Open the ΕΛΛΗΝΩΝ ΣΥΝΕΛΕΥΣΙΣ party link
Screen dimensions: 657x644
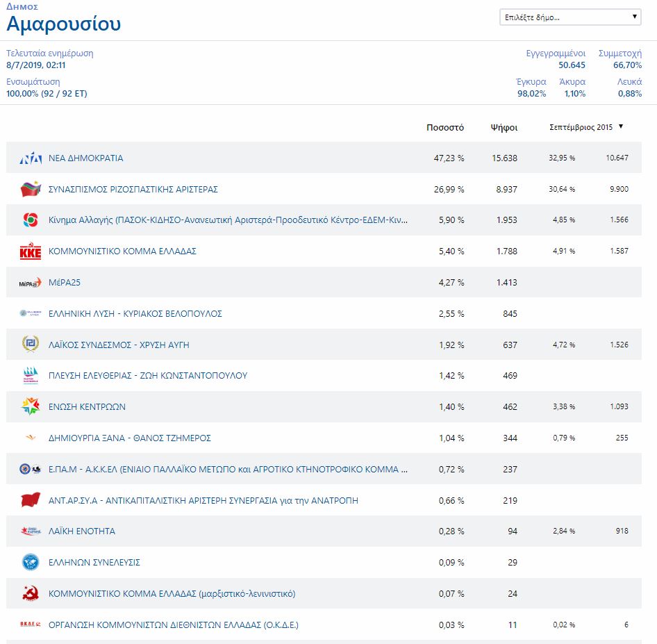pos(94,562)
